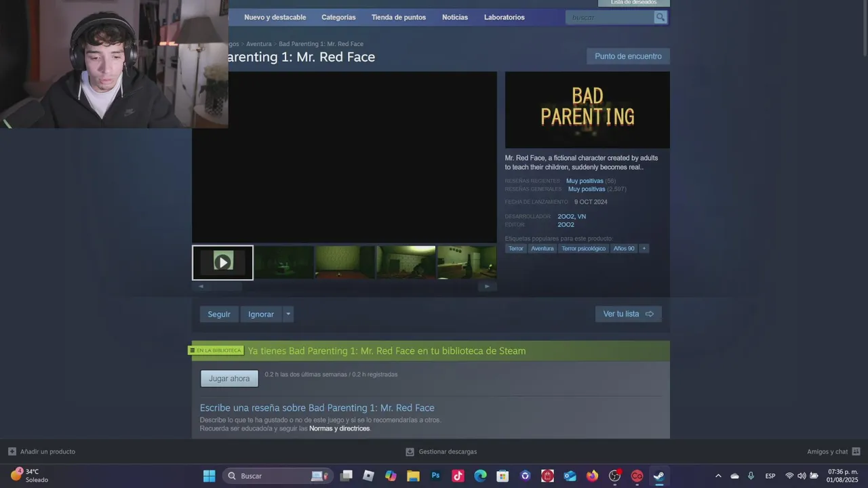Click the Terror psicológico tag
Screen dimensions: 868x488
coord(583,249)
